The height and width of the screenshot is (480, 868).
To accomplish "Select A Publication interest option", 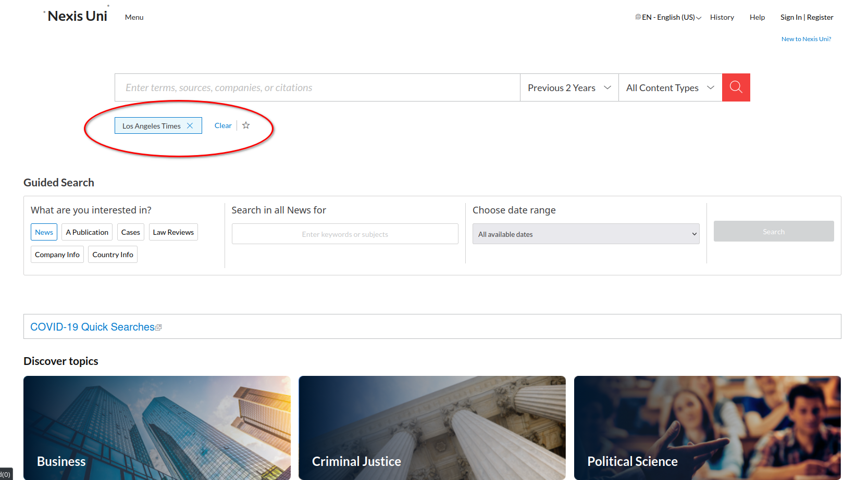I will click(87, 232).
